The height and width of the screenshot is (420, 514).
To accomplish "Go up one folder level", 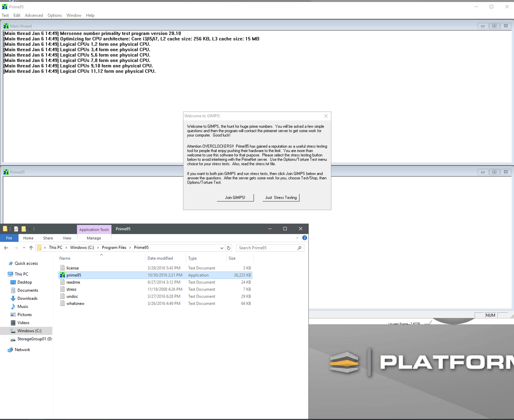I will (31, 248).
